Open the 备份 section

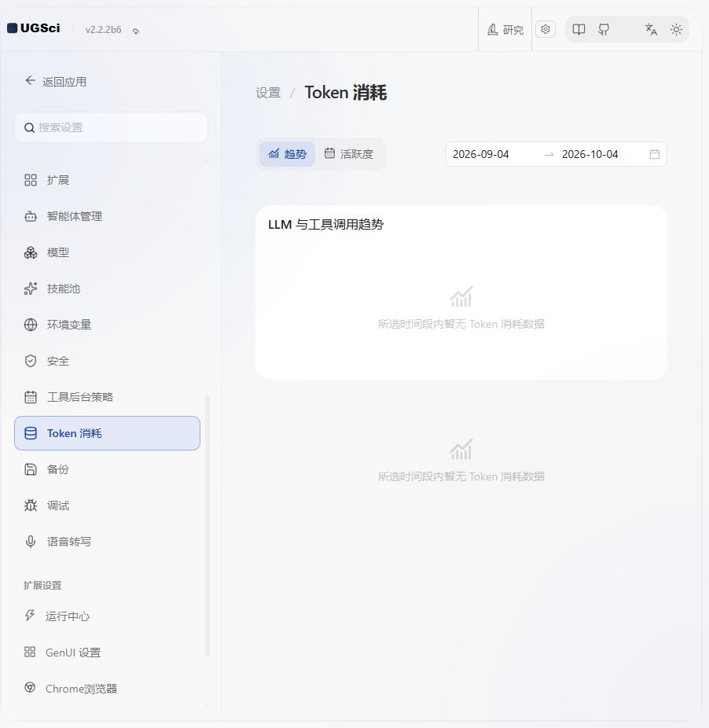[x=107, y=469]
